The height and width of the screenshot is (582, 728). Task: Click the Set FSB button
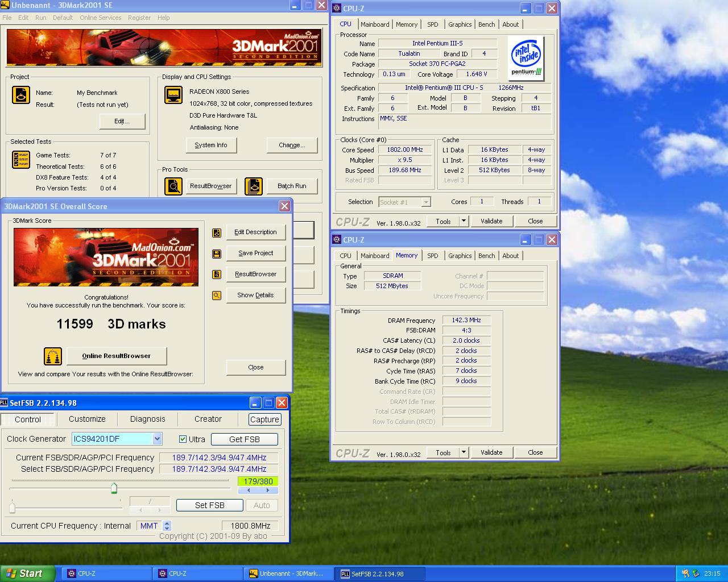pyautogui.click(x=210, y=505)
